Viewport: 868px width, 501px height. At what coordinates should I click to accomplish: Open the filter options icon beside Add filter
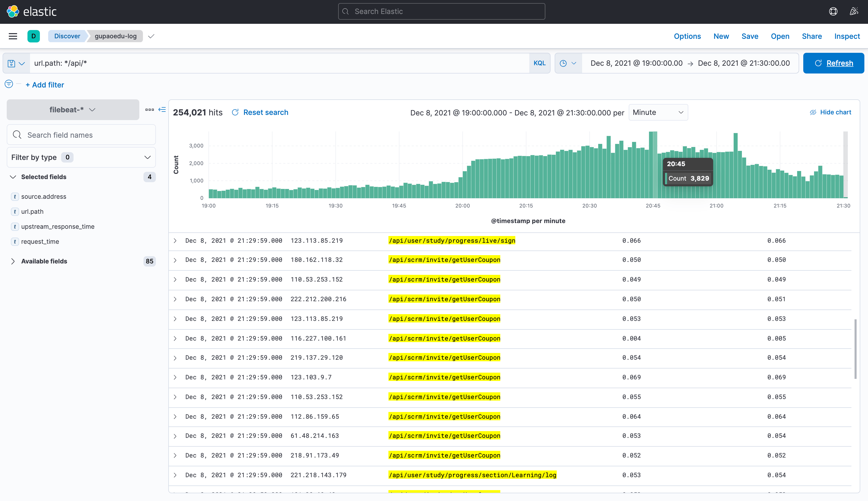tap(9, 84)
